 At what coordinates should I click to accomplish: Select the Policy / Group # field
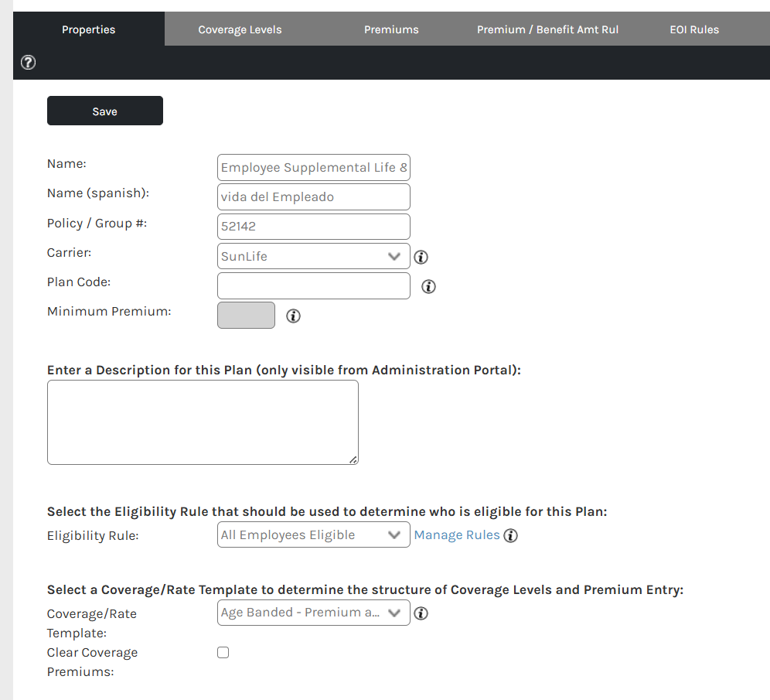[314, 227]
